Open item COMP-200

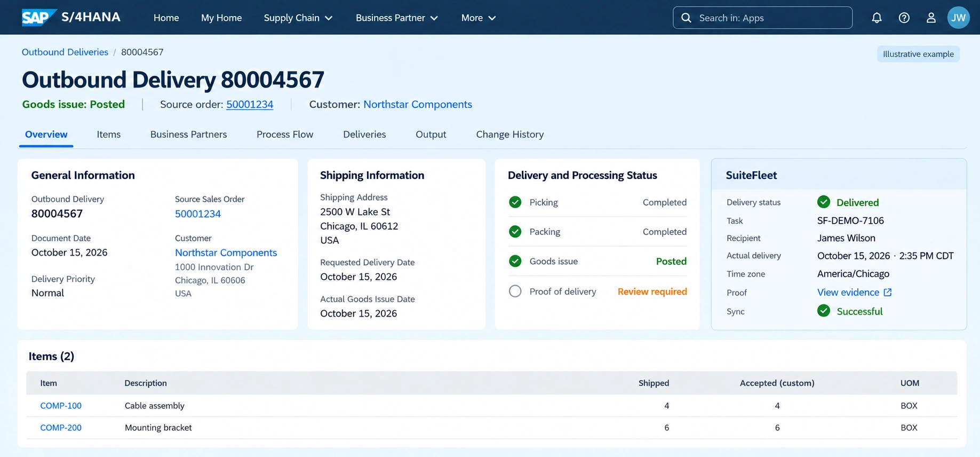tap(61, 428)
